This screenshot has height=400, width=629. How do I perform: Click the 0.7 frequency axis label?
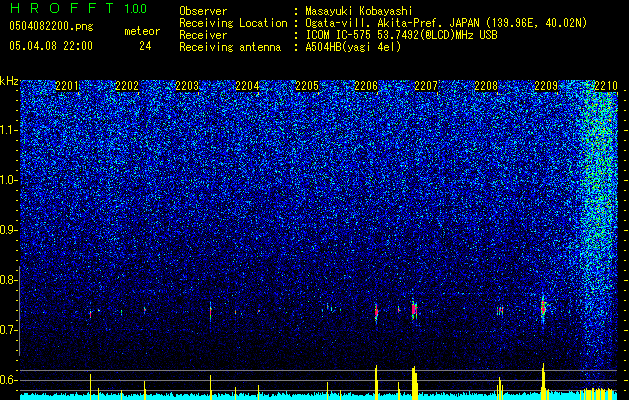pos(9,330)
